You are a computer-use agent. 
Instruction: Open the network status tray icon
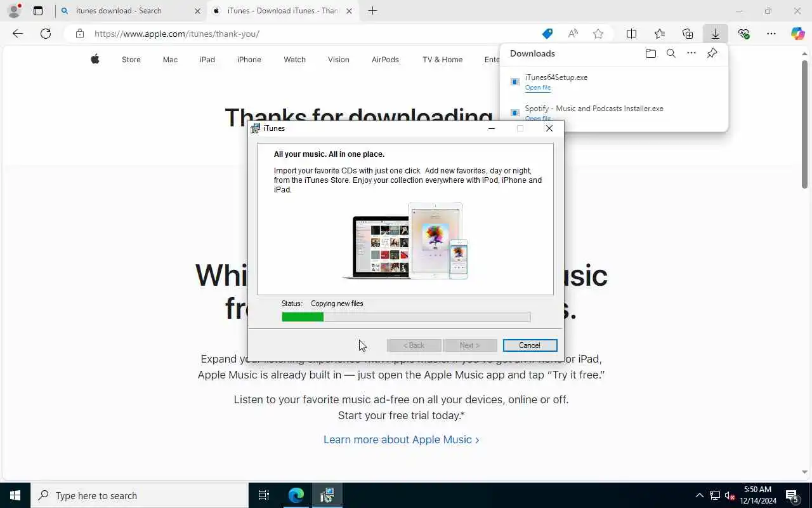[715, 495]
